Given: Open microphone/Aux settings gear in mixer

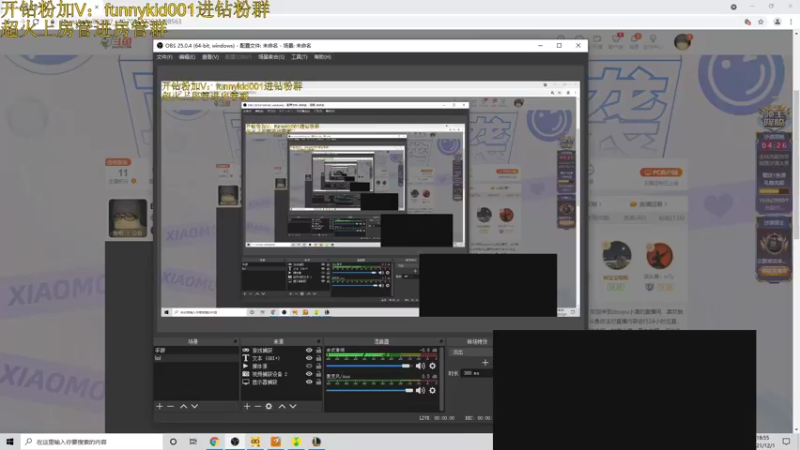Looking at the screenshot, I should (x=433, y=390).
